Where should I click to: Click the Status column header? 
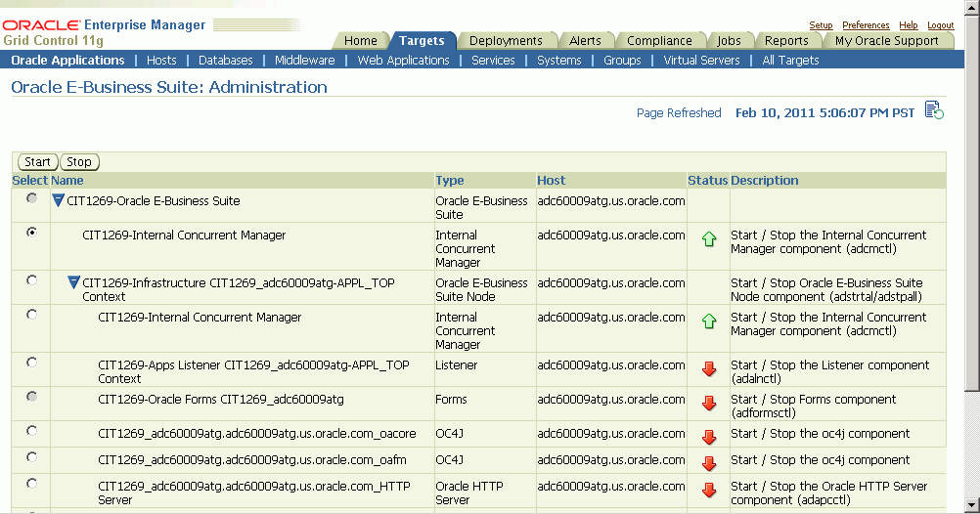[x=707, y=180]
